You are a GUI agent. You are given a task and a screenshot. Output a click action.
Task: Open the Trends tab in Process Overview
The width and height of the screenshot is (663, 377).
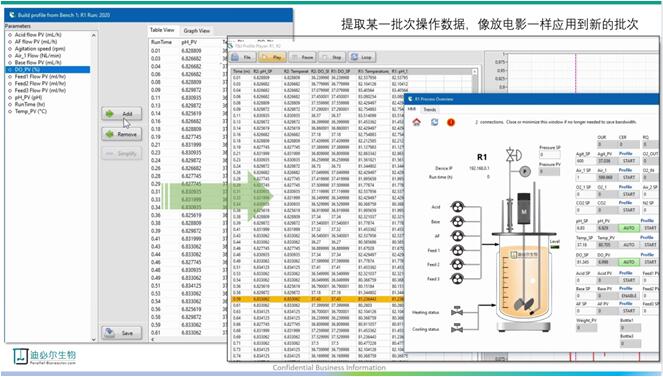pyautogui.click(x=430, y=109)
